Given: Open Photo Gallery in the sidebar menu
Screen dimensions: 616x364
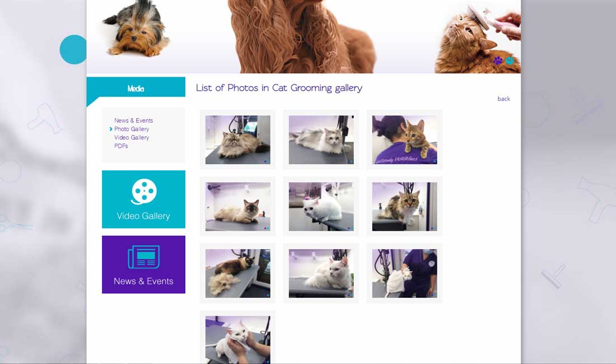Looking at the screenshot, I should pyautogui.click(x=132, y=129).
